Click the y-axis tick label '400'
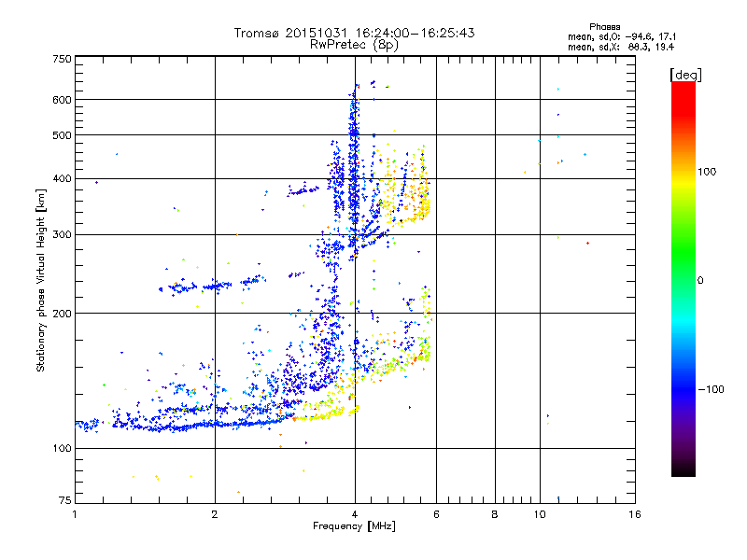The image size is (747, 560). (x=63, y=179)
